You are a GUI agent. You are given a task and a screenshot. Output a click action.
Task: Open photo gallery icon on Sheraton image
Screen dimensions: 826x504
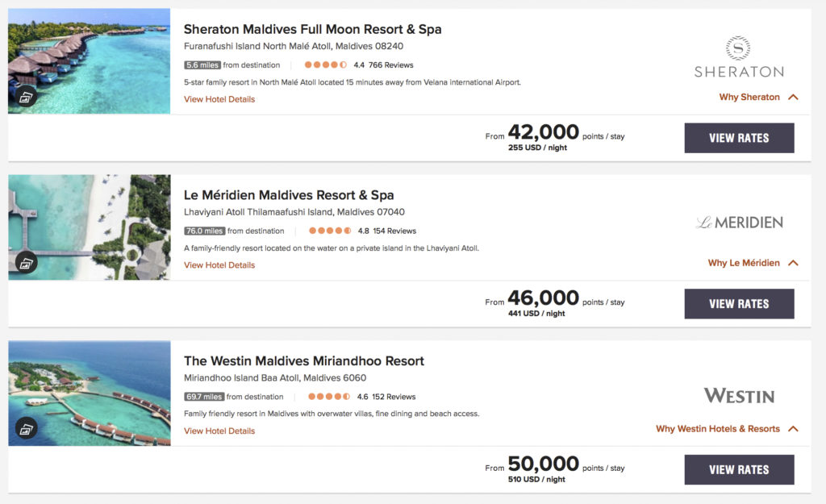point(26,98)
